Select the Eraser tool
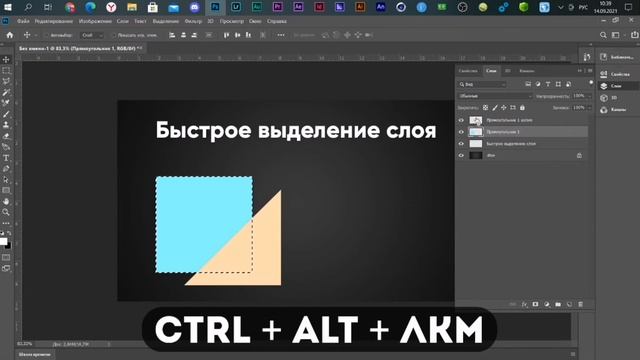The height and width of the screenshot is (360, 640). (x=6, y=136)
